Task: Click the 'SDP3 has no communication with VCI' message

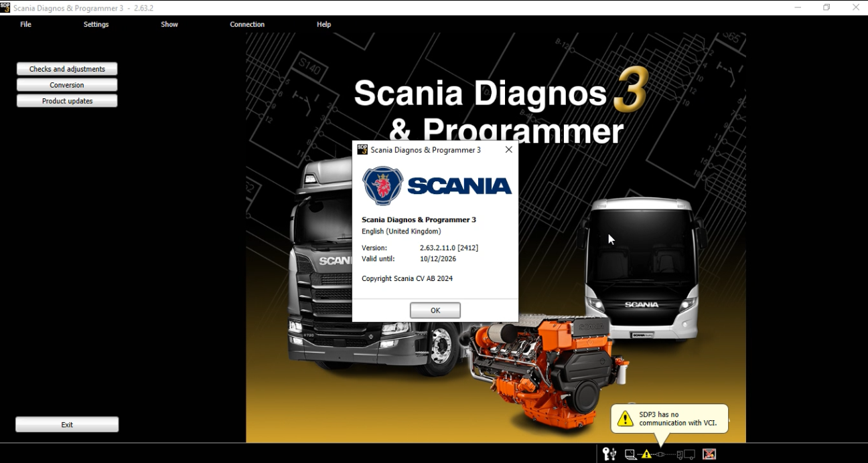Action: [678, 419]
